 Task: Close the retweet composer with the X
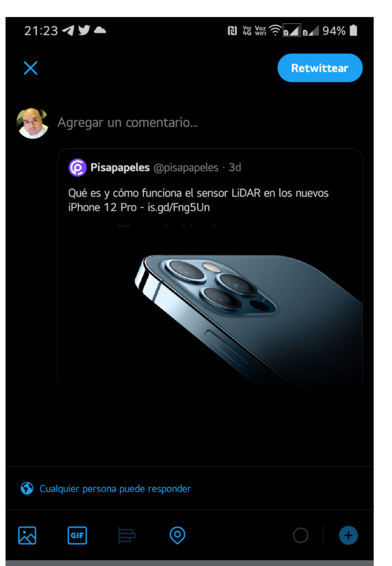(30, 68)
